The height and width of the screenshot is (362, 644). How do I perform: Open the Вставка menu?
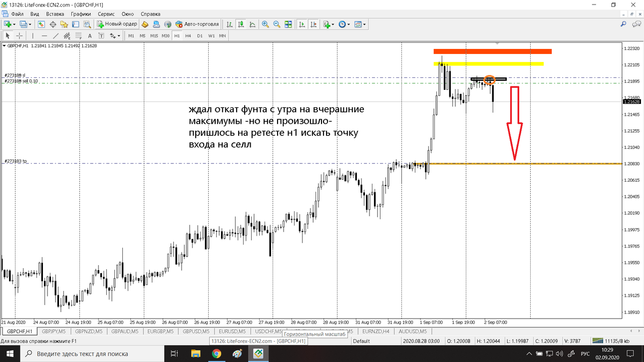55,14
